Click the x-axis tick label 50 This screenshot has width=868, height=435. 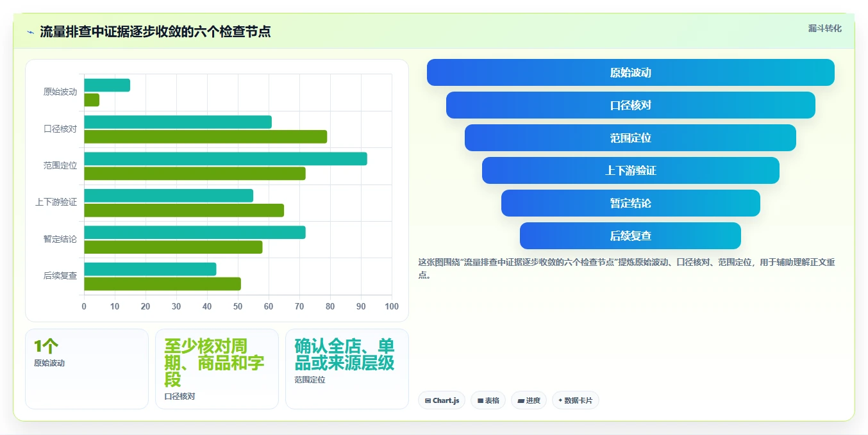pyautogui.click(x=238, y=307)
